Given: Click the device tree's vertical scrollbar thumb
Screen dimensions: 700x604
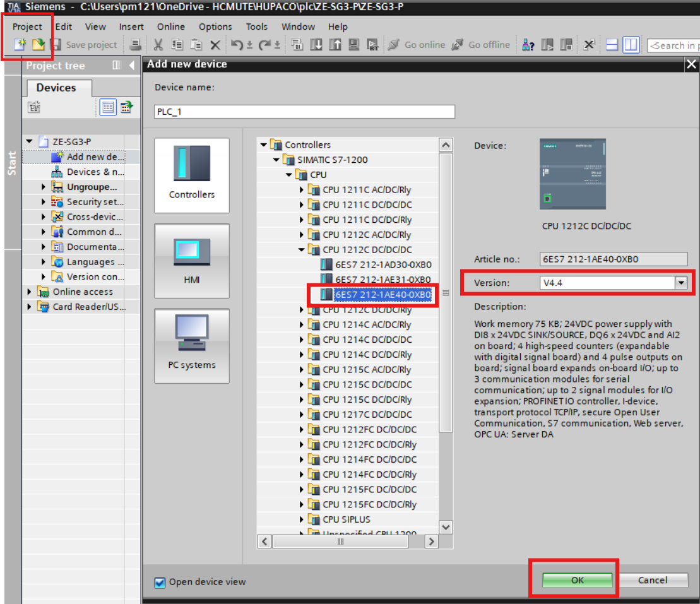Looking at the screenshot, I should 446,292.
